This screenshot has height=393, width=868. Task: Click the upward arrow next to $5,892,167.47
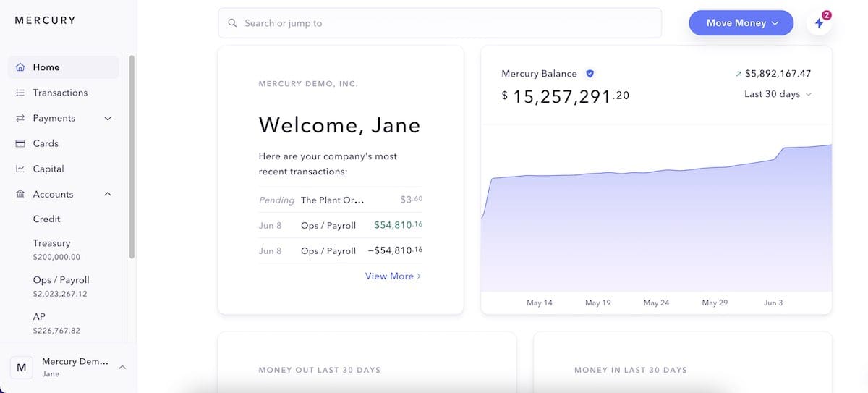click(x=739, y=74)
